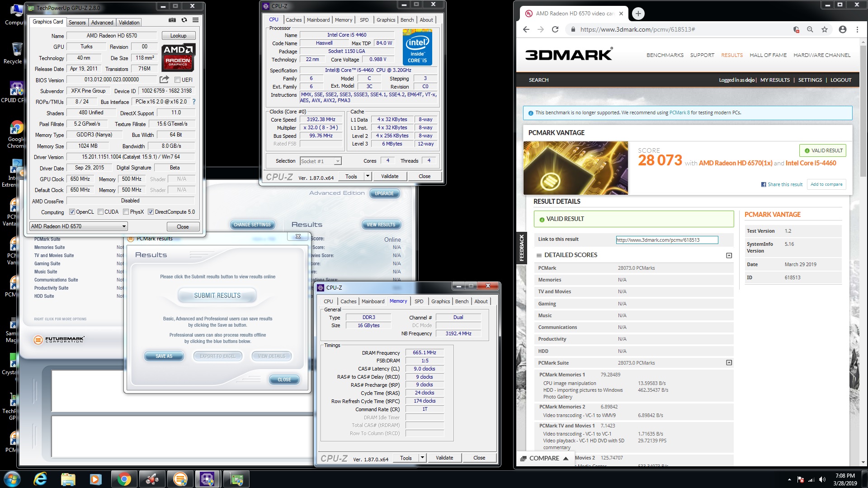Go back in the Chrome browser
This screenshot has height=488, width=868.
click(526, 29)
